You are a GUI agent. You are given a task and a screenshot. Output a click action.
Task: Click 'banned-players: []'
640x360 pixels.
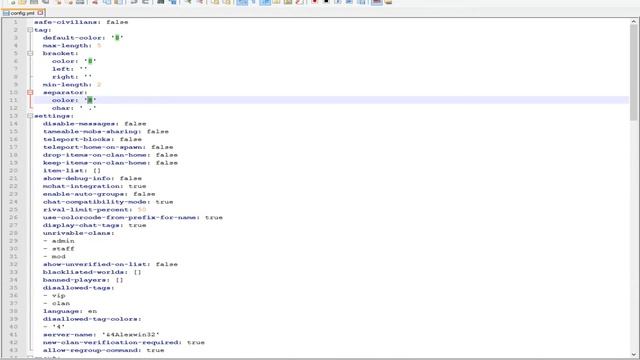[83, 280]
